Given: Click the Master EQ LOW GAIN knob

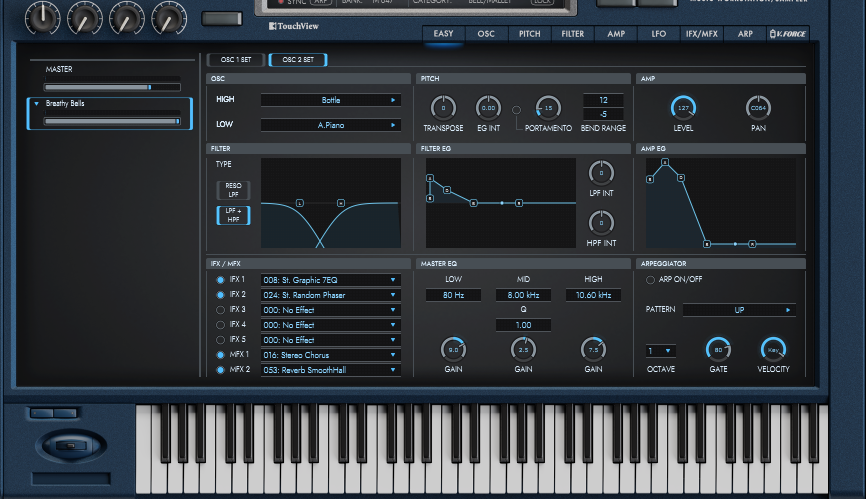Looking at the screenshot, I should 453,349.
